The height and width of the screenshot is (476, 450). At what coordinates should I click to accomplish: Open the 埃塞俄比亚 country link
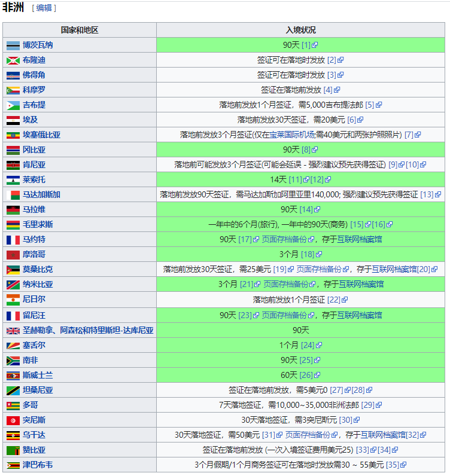click(x=42, y=135)
